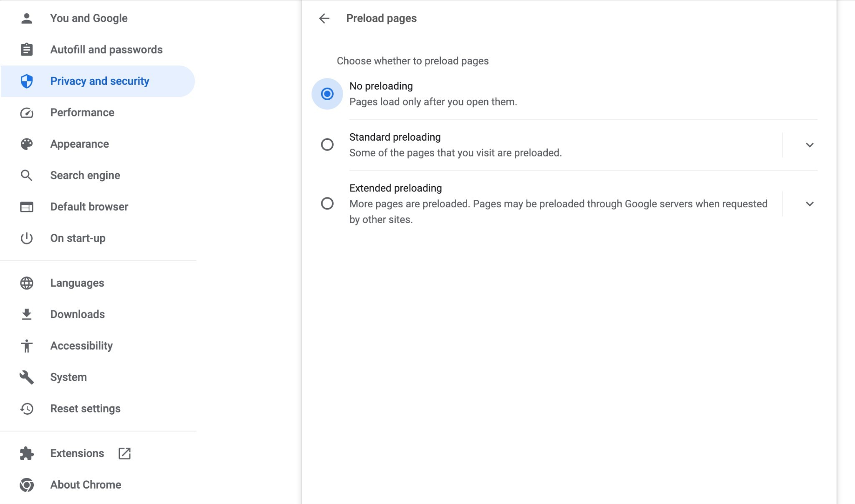Expand the Extended preloading details chevron
Image resolution: width=855 pixels, height=504 pixels.
coord(809,204)
